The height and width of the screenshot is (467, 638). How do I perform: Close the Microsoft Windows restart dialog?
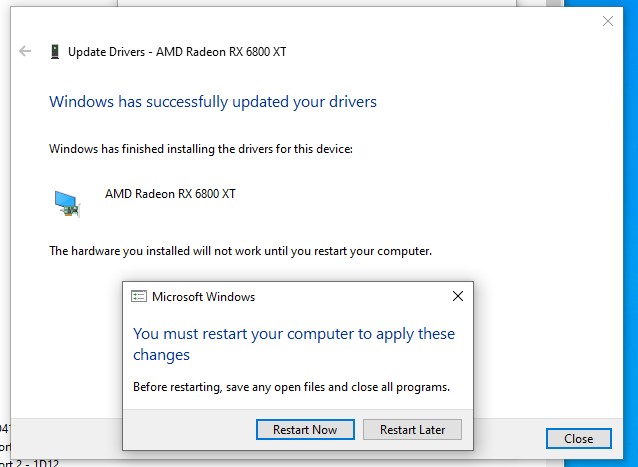(x=458, y=296)
